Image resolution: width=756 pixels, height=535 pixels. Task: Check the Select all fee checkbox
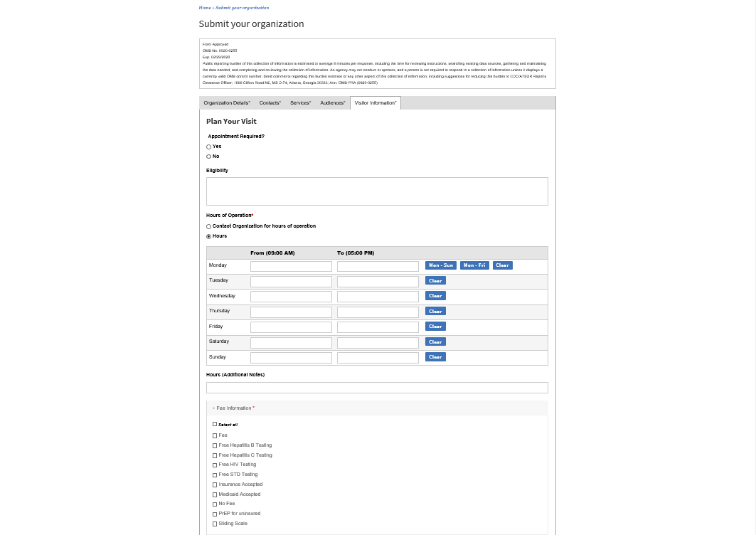215,424
